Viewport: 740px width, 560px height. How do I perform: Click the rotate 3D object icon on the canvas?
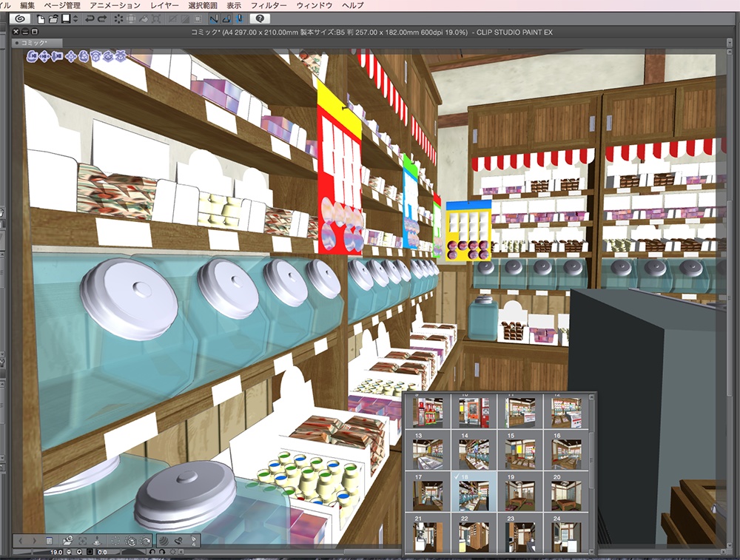coord(95,56)
